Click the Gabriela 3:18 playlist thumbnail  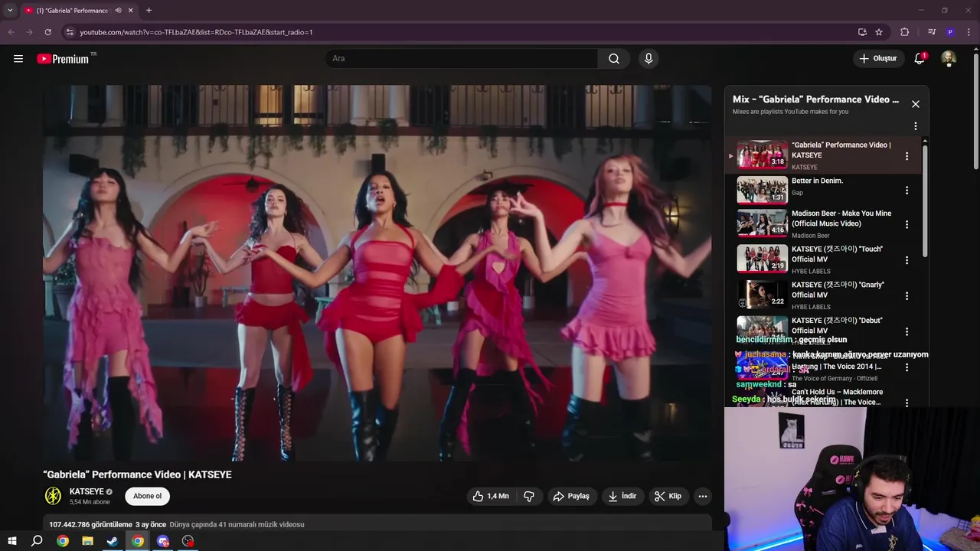(x=762, y=155)
